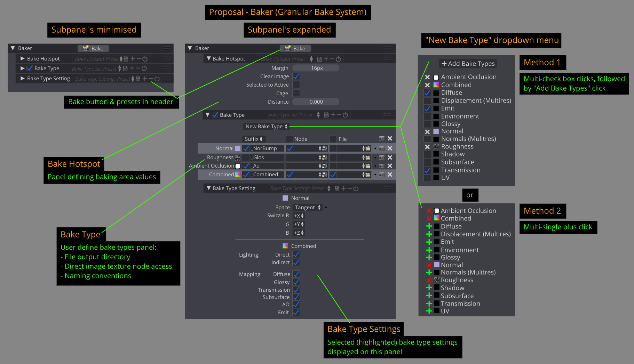
Task: Expand Bake Hotspot in the minimised panel
Action: (x=22, y=59)
